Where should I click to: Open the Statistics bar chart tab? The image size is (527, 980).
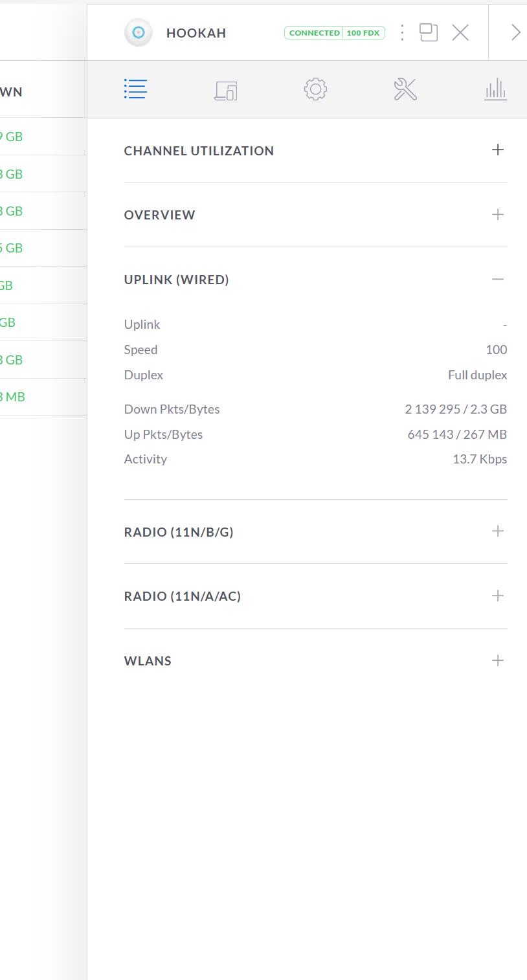coord(495,89)
